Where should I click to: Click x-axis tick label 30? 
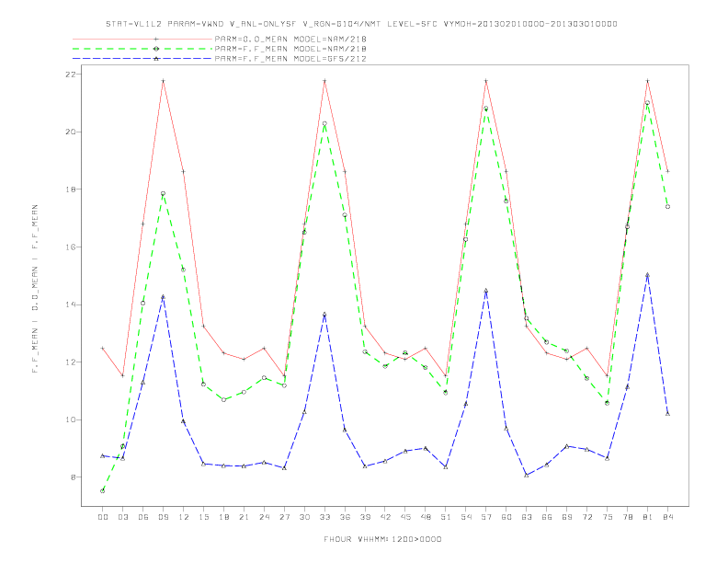coord(304,517)
